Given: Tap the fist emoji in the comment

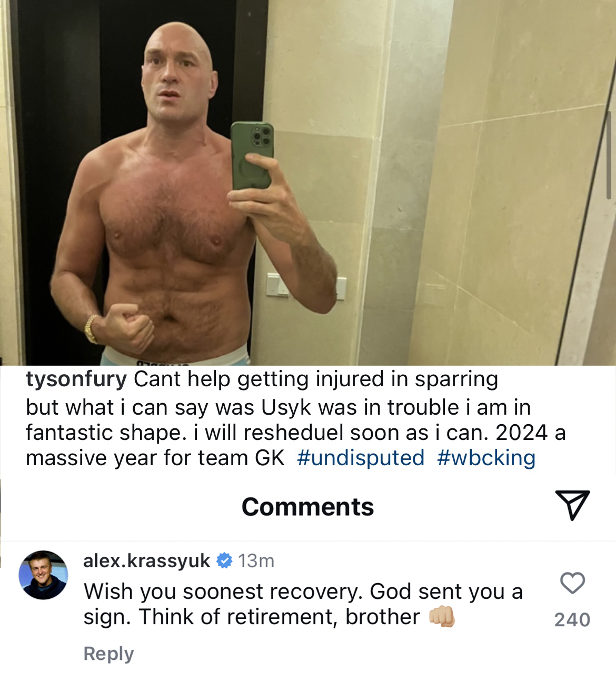Looking at the screenshot, I should click(442, 617).
